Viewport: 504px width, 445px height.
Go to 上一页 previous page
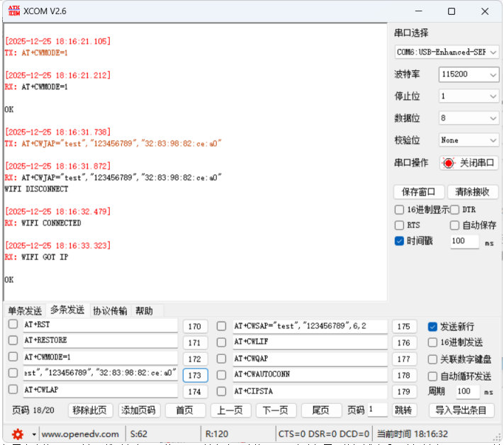click(230, 410)
